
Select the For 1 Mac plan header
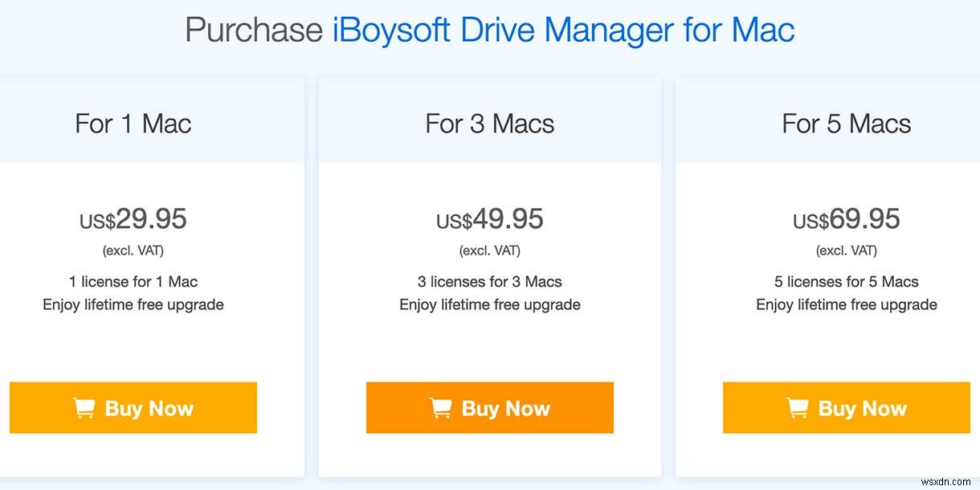pyautogui.click(x=133, y=124)
